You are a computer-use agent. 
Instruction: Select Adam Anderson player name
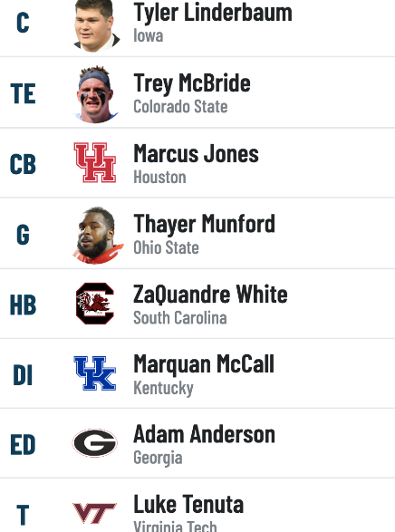point(204,434)
